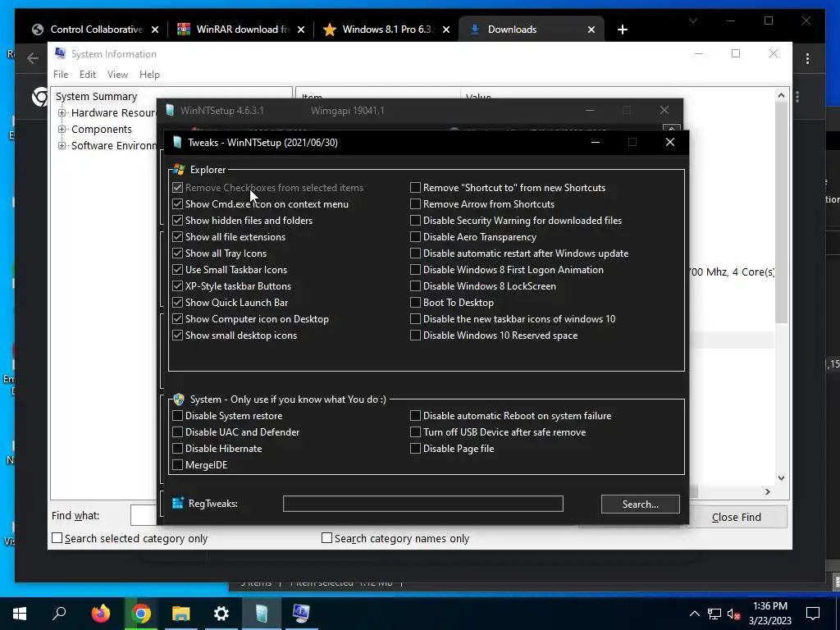Click the Find what input field
This screenshot has height=630, width=840.
click(144, 515)
